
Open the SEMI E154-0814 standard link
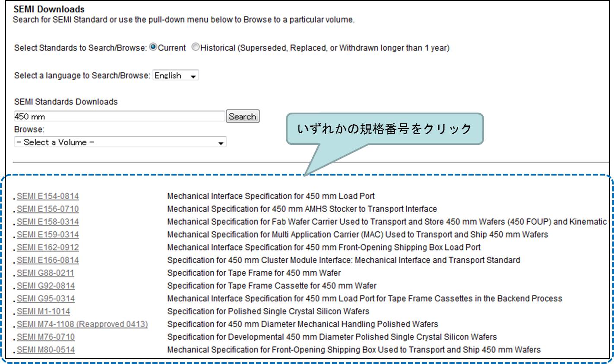(x=48, y=196)
